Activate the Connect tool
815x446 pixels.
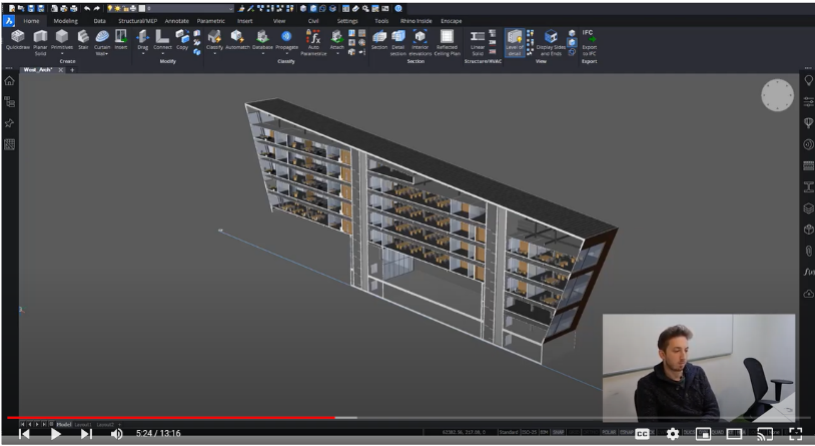pos(162,41)
